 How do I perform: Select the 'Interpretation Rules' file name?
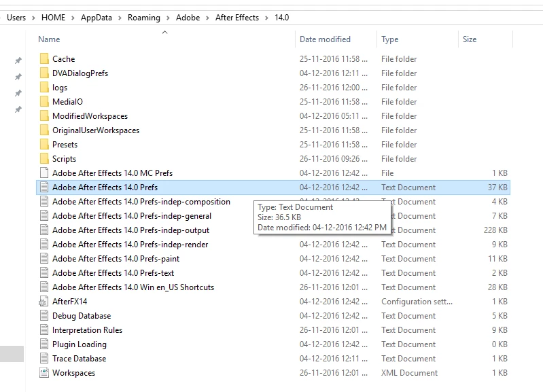(x=87, y=330)
